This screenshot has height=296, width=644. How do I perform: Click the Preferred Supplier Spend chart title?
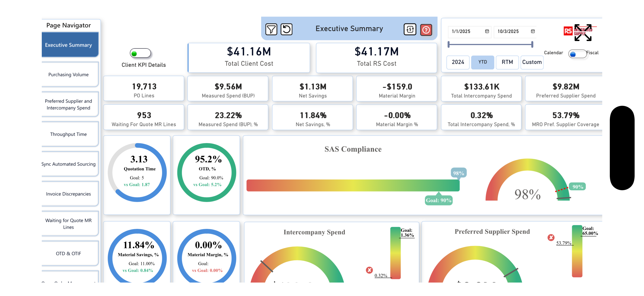click(492, 232)
